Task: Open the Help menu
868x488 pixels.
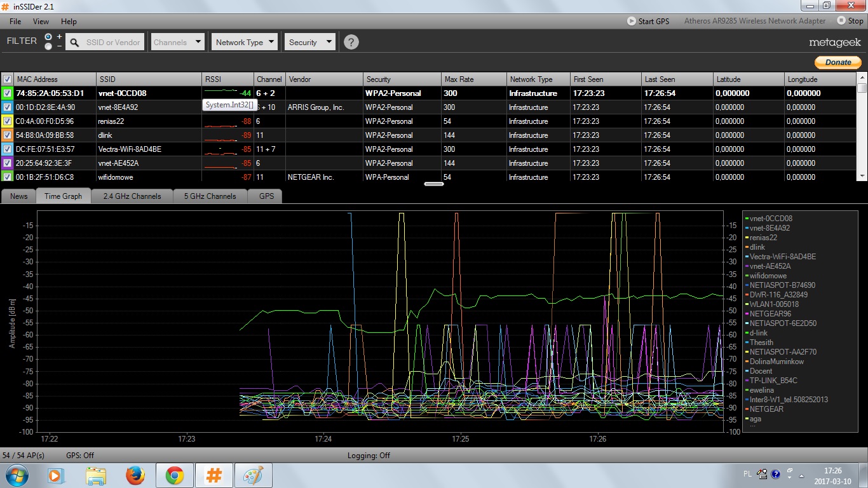Action: tap(69, 22)
